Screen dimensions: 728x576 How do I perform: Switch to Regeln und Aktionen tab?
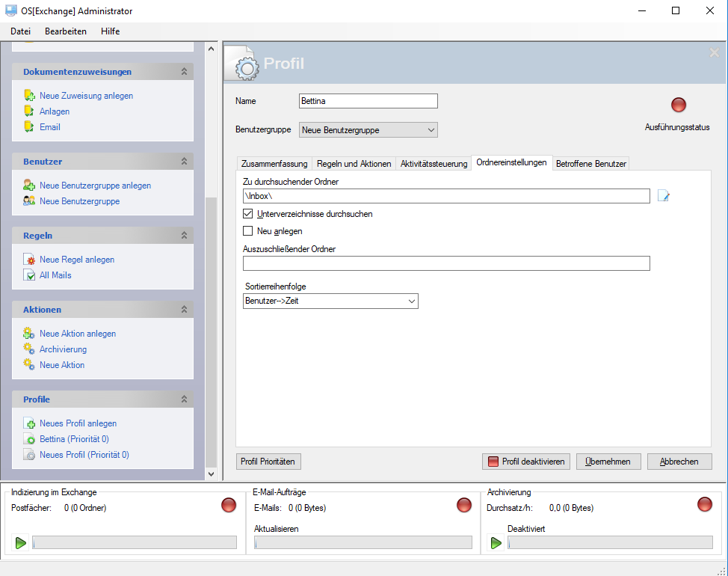(x=354, y=164)
